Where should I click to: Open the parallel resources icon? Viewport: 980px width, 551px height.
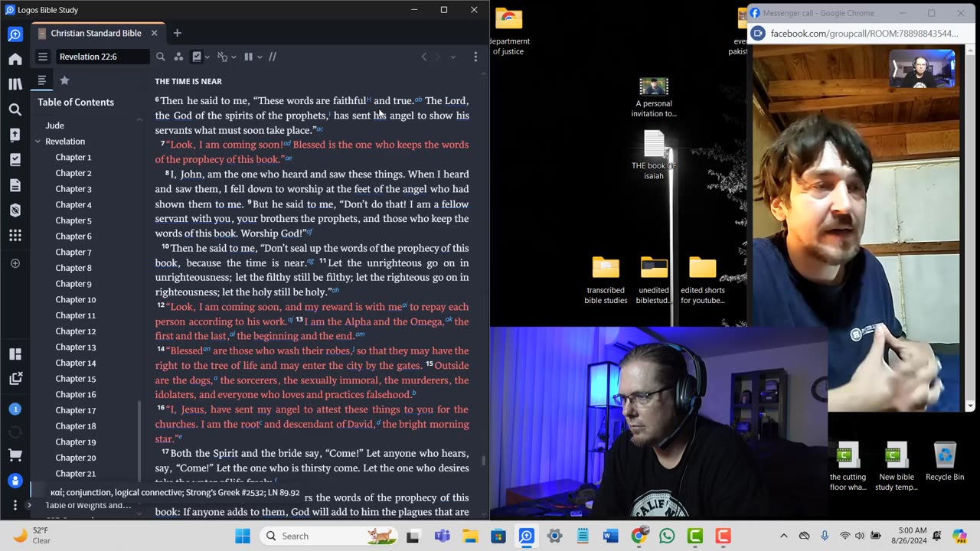(178, 57)
